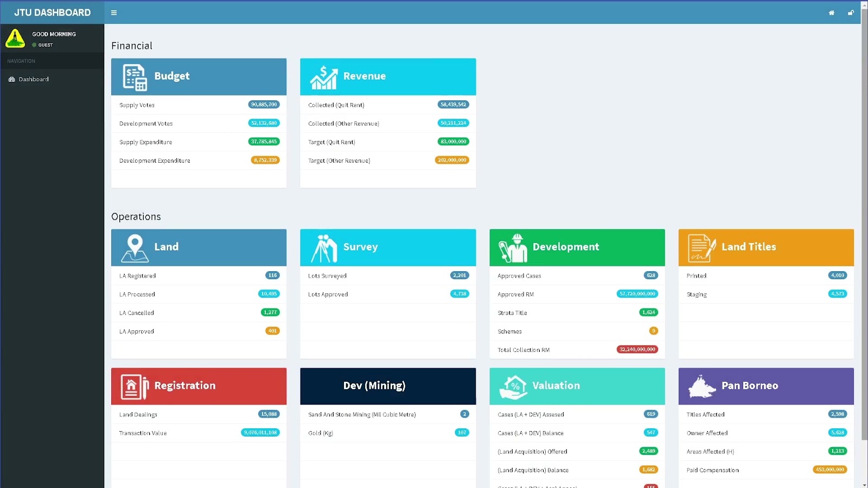
Task: Click the Target (Other Revenue) 202,000,000 badge
Action: (x=452, y=160)
